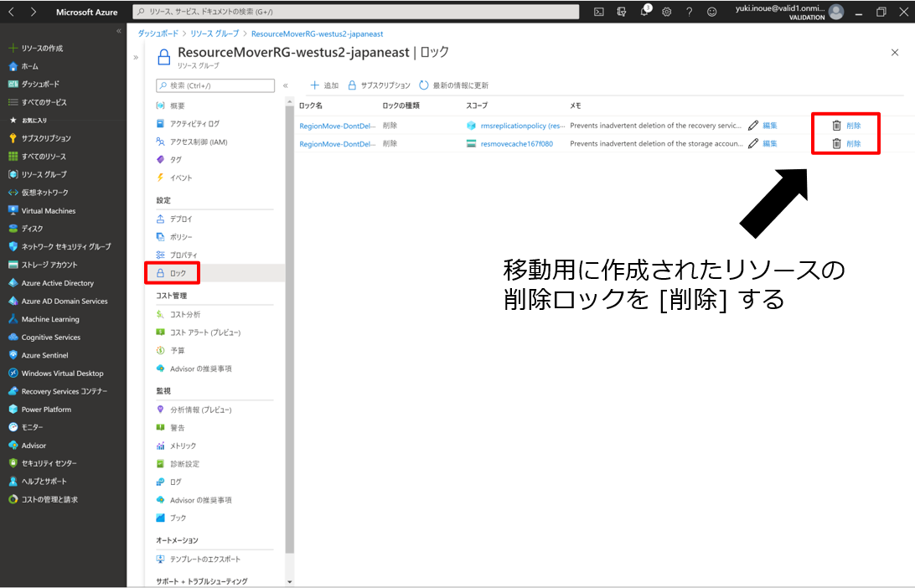The image size is (915, 588).
Task: Open notifications bell icon
Action: point(645,11)
